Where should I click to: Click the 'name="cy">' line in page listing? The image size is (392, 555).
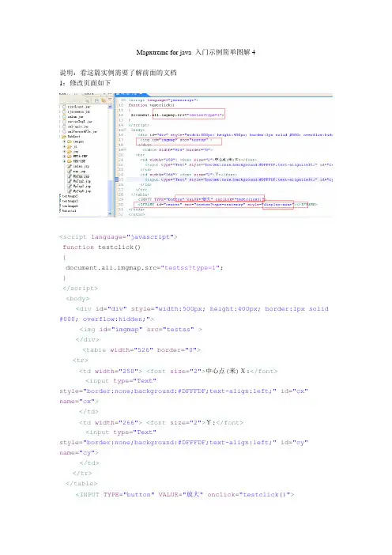click(79, 453)
